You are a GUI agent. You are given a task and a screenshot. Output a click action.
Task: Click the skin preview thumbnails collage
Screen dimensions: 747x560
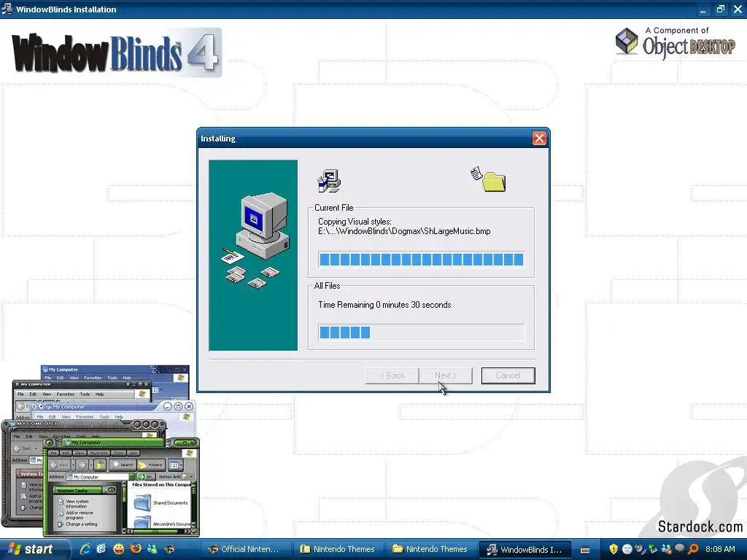point(101,451)
